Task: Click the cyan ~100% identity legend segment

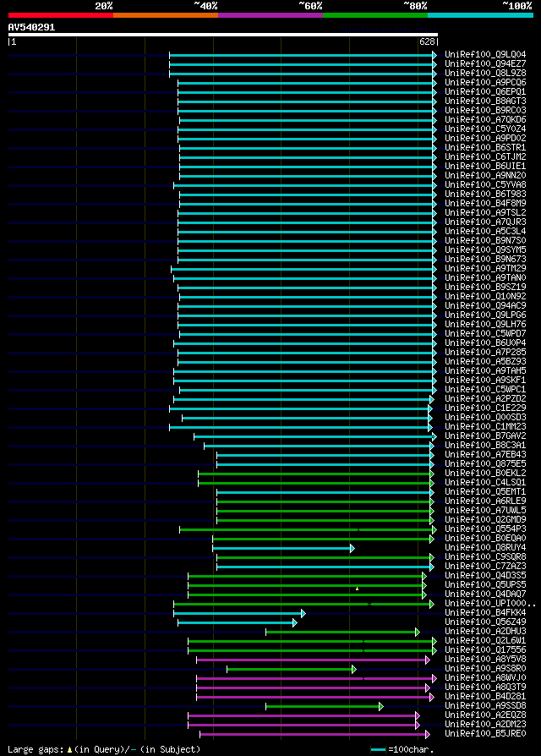Action: coord(480,15)
